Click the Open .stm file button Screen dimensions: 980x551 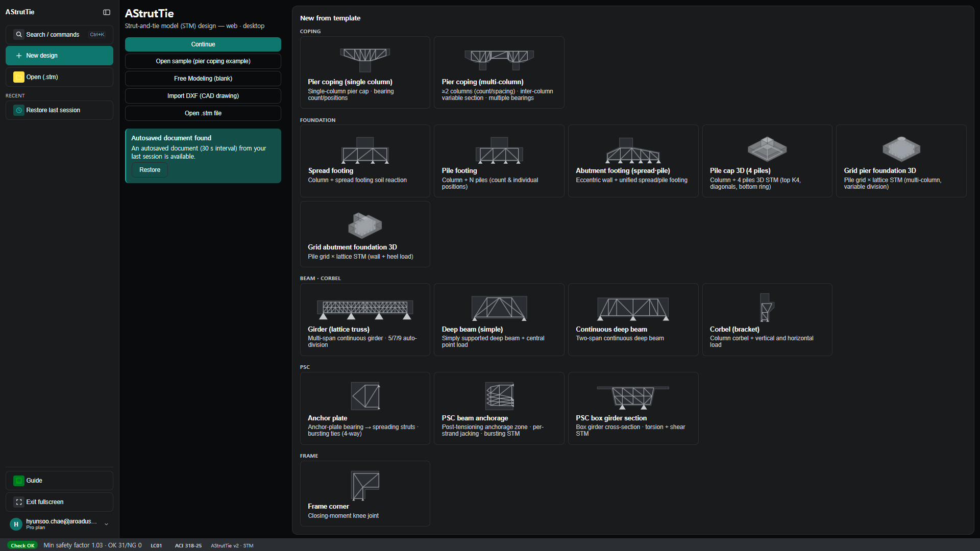tap(203, 113)
